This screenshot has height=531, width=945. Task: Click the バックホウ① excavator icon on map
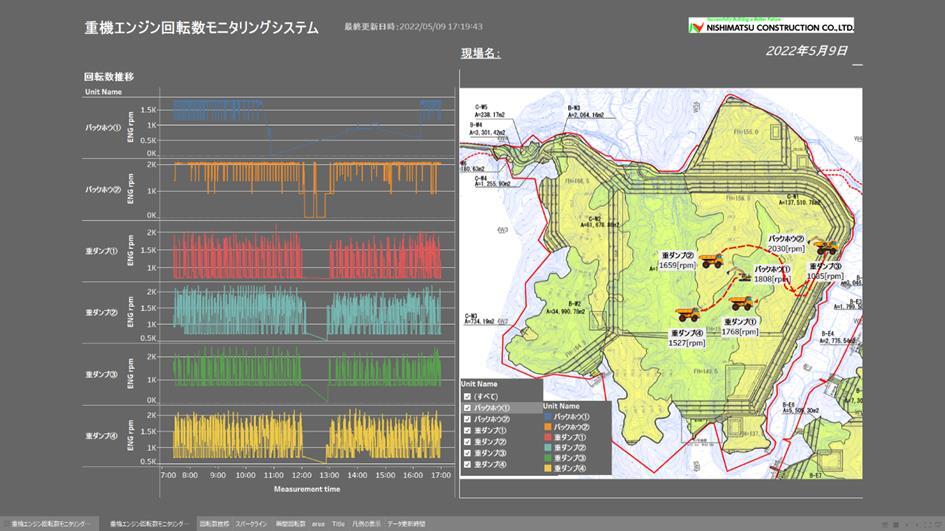point(745,278)
